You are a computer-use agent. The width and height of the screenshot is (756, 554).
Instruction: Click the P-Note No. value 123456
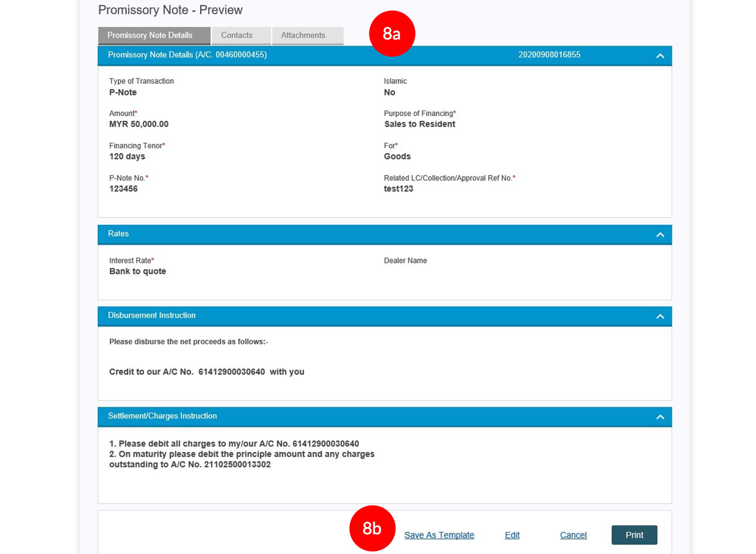123,189
